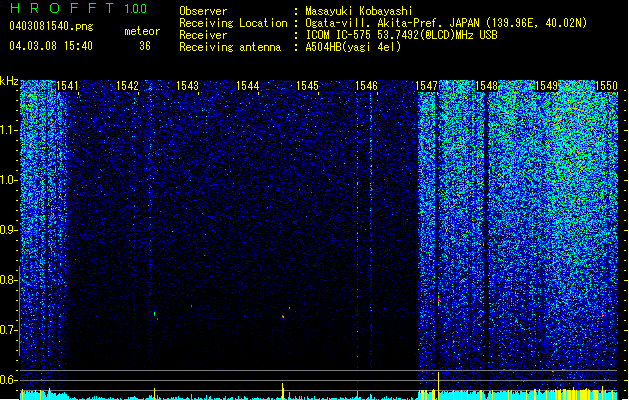Viewport: 629px width, 400px height.
Task: Click the 0.9 kHz frequency label
Action: pyautogui.click(x=8, y=230)
